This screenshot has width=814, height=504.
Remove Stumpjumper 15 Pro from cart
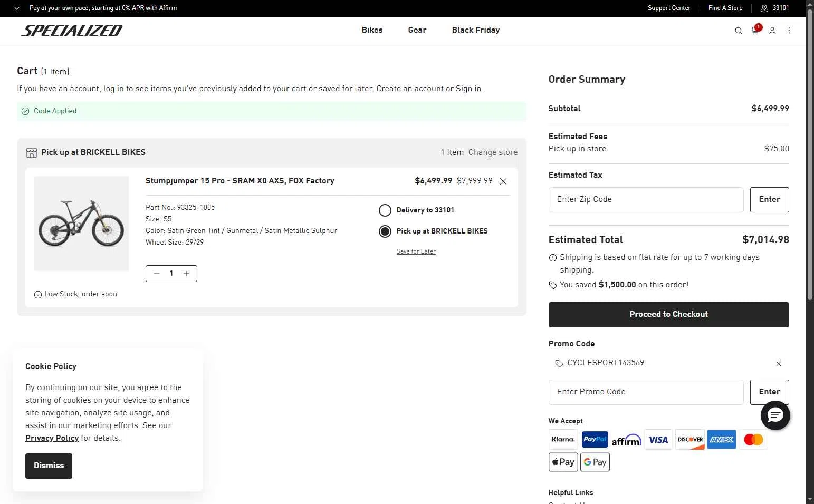coord(503,181)
